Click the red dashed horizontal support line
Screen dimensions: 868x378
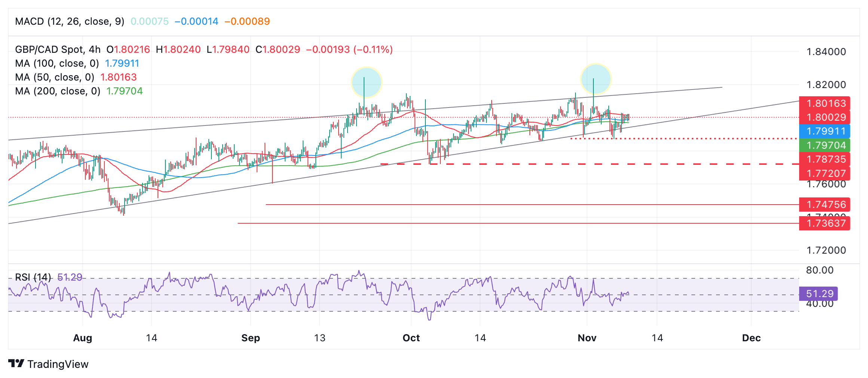[561, 164]
